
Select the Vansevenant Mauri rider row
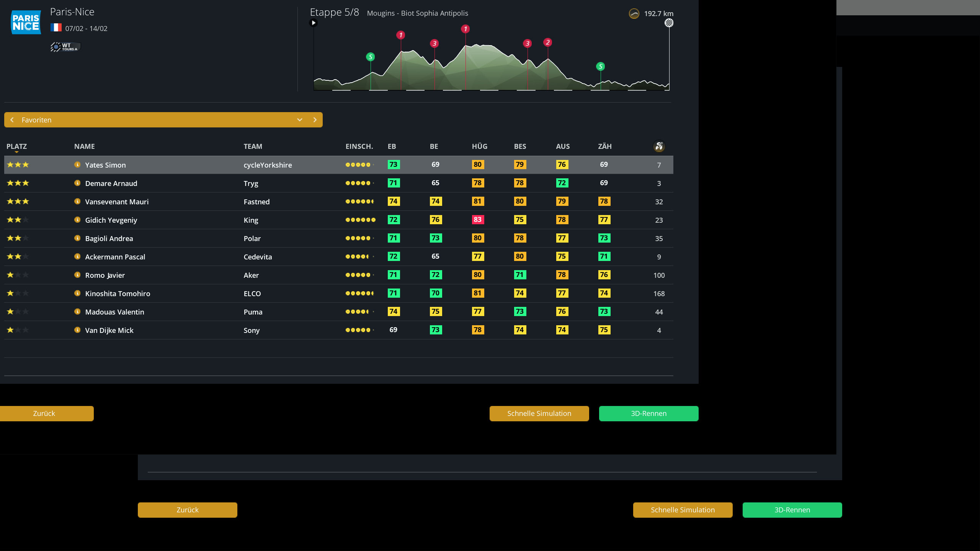tap(338, 202)
